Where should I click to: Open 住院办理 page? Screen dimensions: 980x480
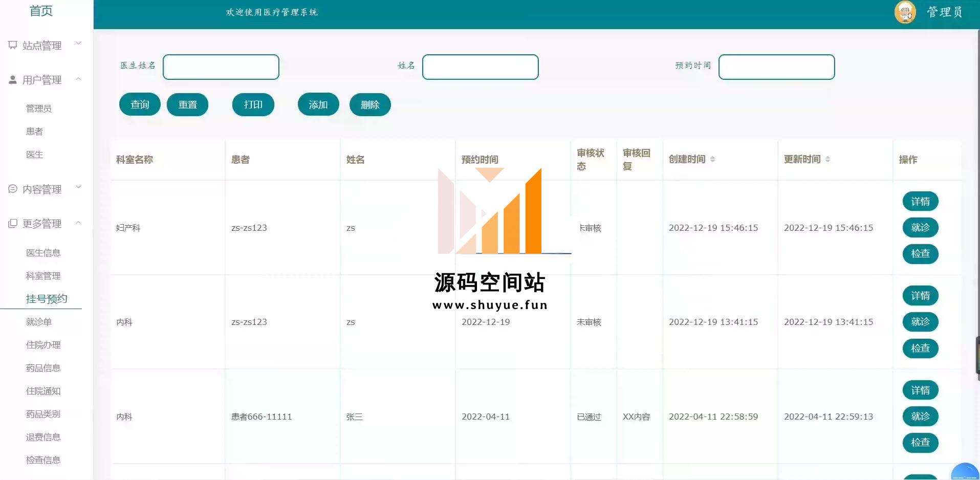[x=43, y=345]
